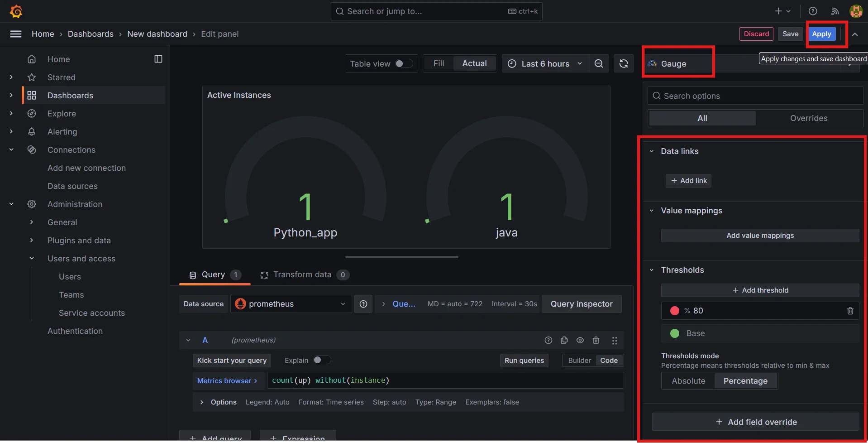This screenshot has height=443, width=868.
Task: Click the Administration gear icon
Action: pos(32,204)
